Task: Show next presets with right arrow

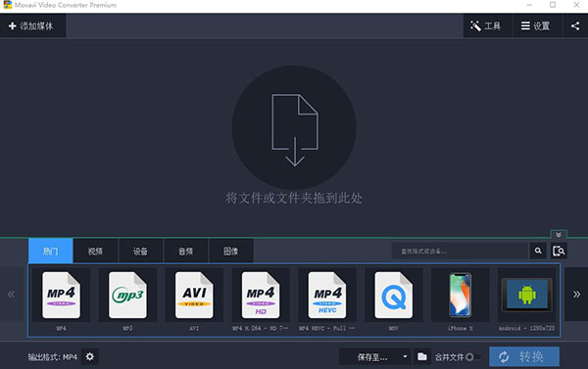Action: 576,294
